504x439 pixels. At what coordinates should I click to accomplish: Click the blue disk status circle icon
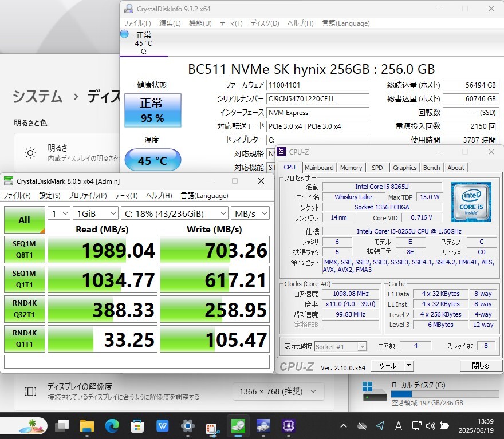(x=124, y=34)
